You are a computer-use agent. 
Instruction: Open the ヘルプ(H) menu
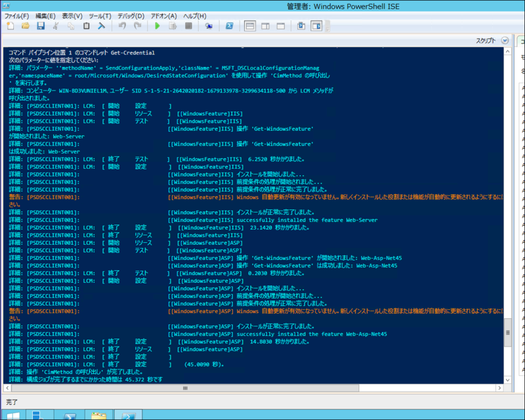(x=194, y=16)
